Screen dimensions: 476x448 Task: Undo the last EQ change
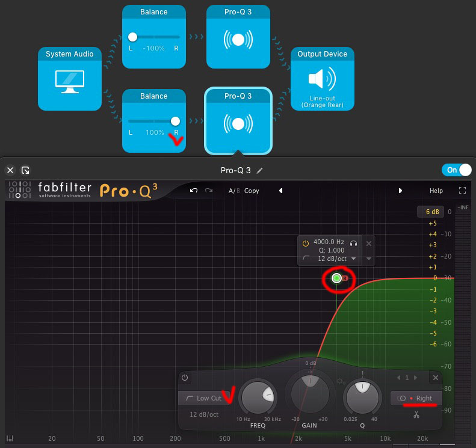click(x=194, y=191)
